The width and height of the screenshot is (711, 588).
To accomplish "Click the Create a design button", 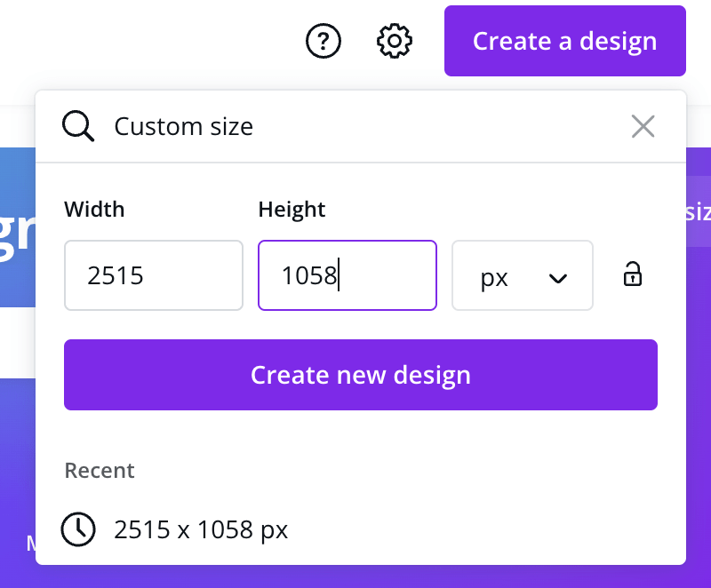I will click(x=564, y=41).
